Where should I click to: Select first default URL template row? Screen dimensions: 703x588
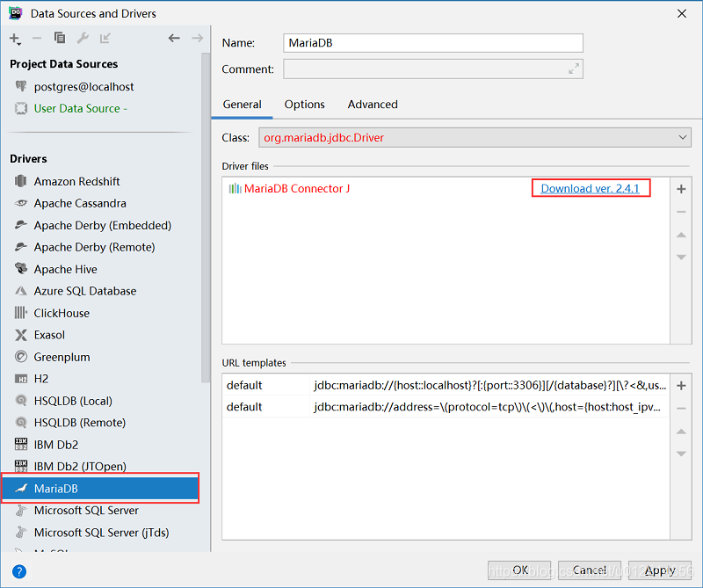point(446,385)
